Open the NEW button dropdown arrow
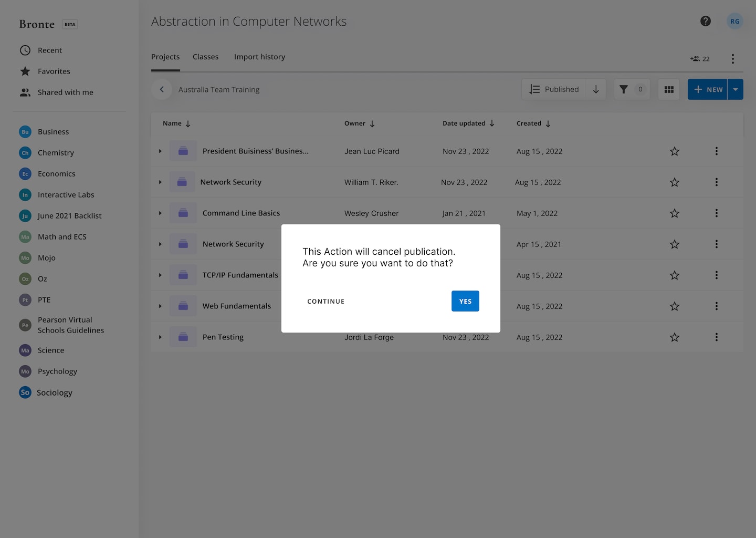This screenshot has width=756, height=538. point(736,89)
